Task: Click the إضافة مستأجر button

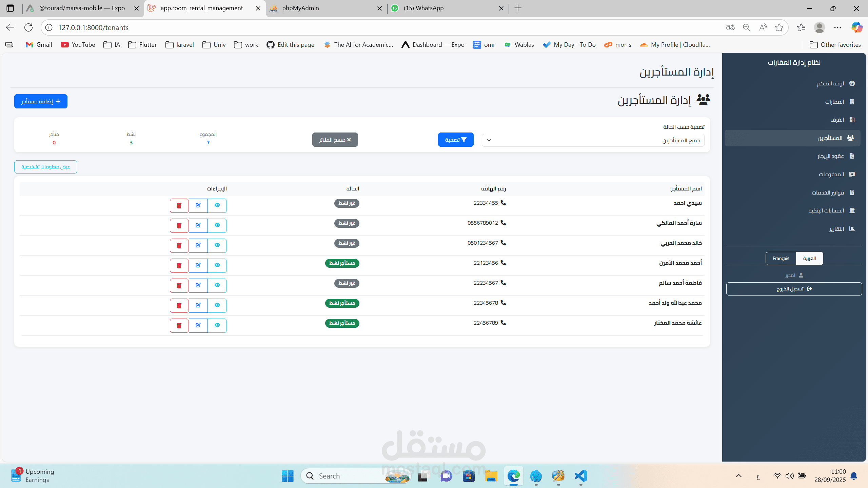Action: click(x=41, y=101)
